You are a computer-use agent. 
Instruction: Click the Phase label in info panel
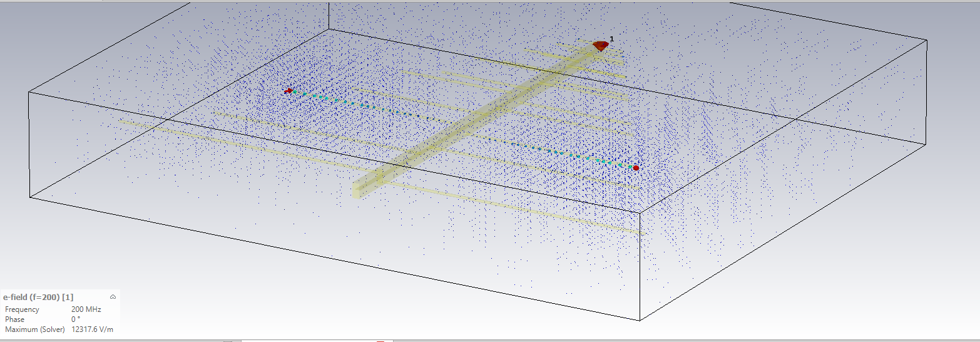pos(14,319)
